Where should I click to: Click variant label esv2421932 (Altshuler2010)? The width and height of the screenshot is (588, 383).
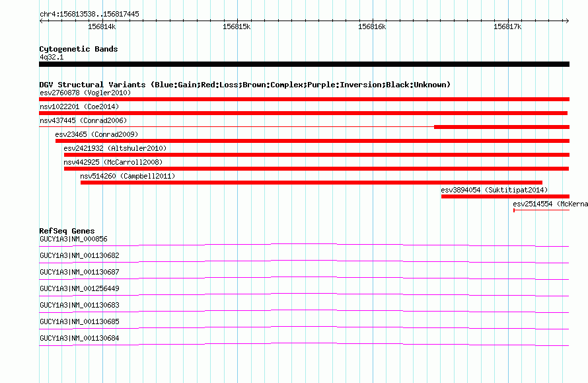115,148
